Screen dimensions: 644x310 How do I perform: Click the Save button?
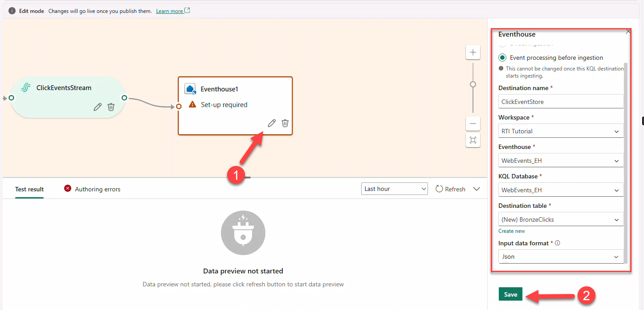click(x=510, y=294)
